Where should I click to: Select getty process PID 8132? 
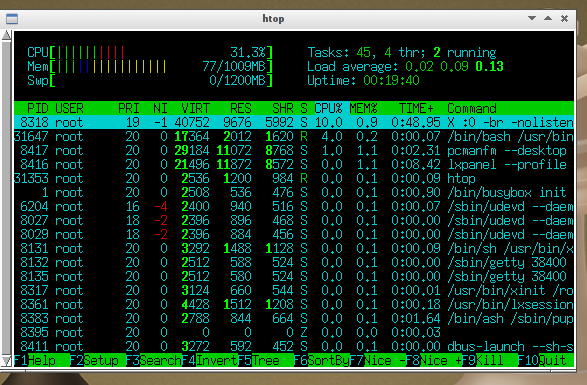[x=294, y=263]
